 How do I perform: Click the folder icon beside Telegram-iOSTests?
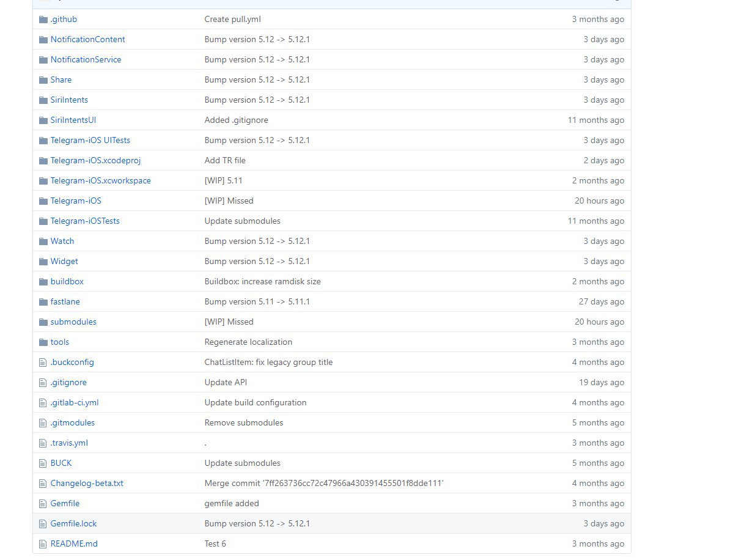coord(43,221)
